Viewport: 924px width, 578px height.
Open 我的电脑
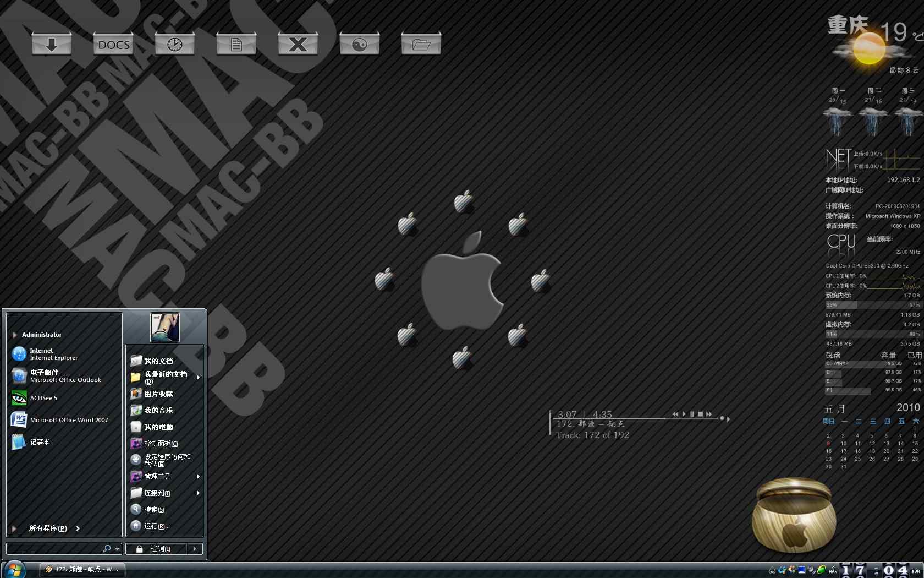pyautogui.click(x=165, y=427)
